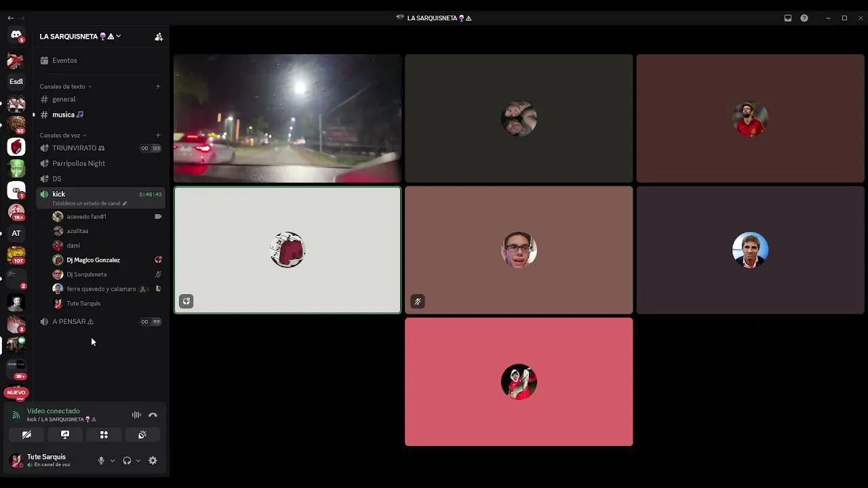Open the help icon in title bar

coord(804,18)
